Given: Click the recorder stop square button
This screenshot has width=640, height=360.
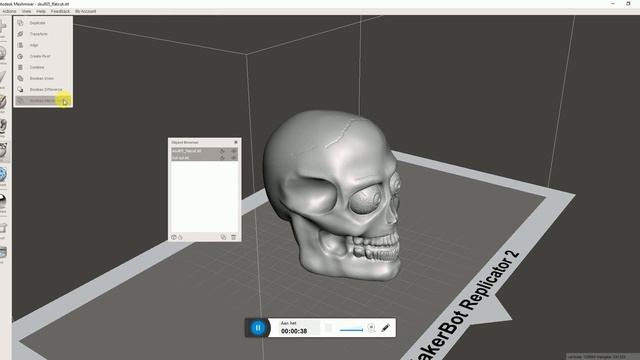Looking at the screenshot, I should click(329, 328).
